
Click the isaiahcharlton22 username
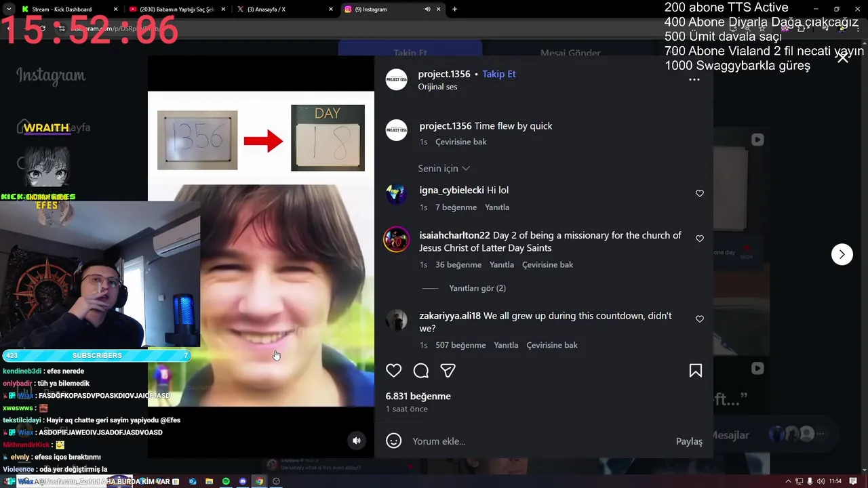pyautogui.click(x=454, y=235)
